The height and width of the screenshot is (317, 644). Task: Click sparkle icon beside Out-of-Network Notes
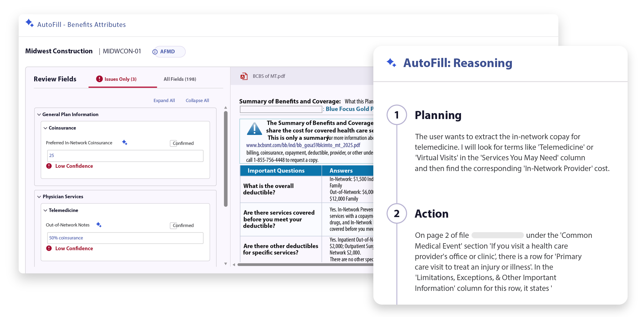(x=99, y=225)
